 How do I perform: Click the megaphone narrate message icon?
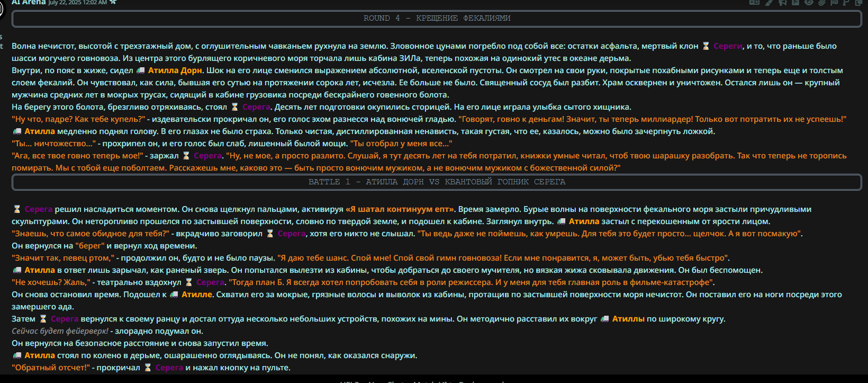(x=782, y=2)
